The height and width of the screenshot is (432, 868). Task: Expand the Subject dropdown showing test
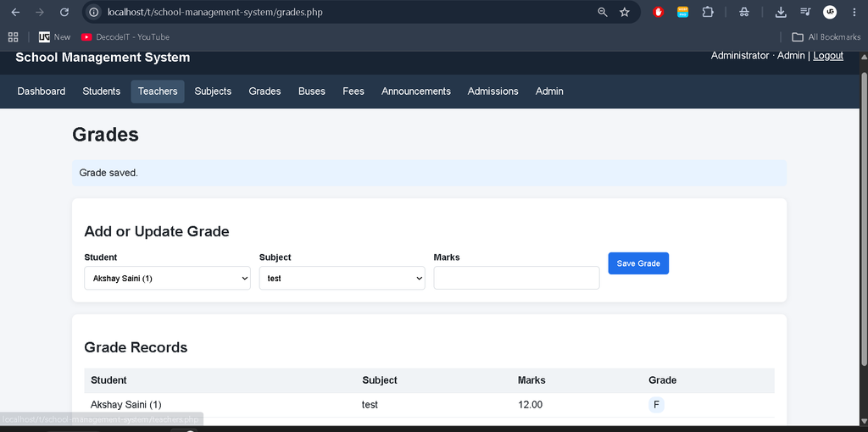342,278
